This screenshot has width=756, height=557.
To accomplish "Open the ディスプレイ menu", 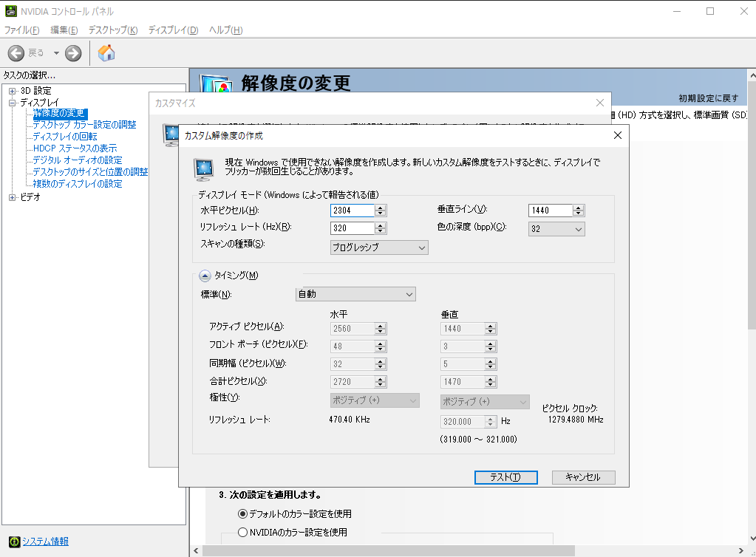I will (x=173, y=30).
